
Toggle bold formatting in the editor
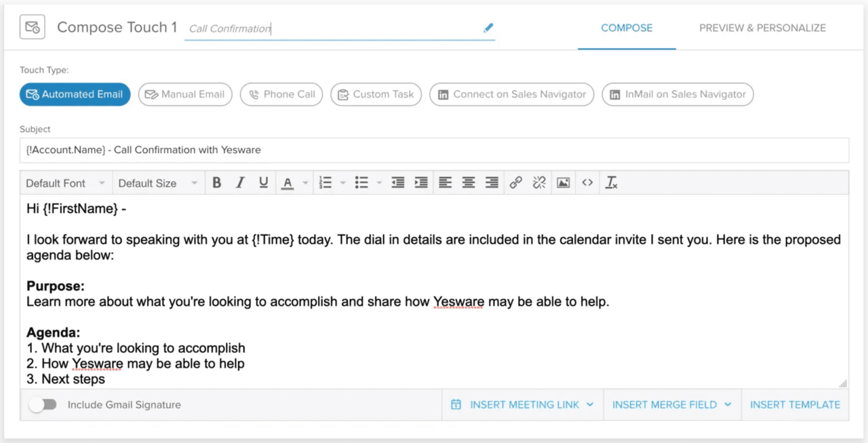(216, 182)
